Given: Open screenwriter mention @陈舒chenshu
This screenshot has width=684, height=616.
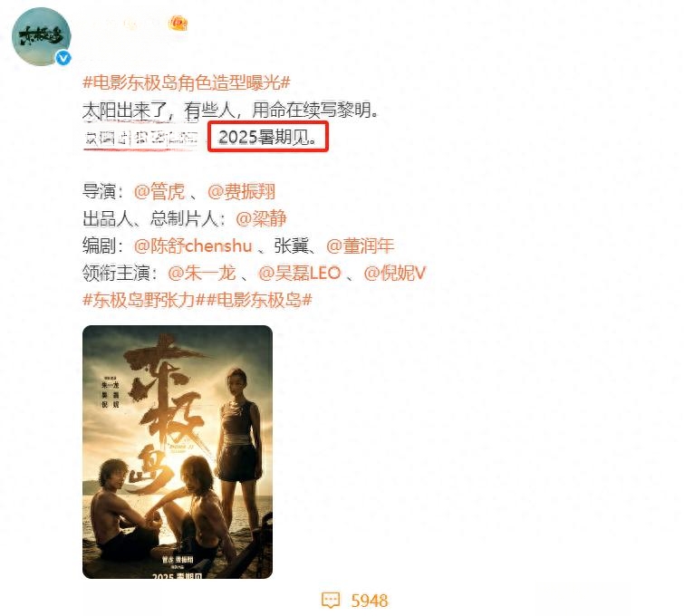Looking at the screenshot, I should pos(193,246).
